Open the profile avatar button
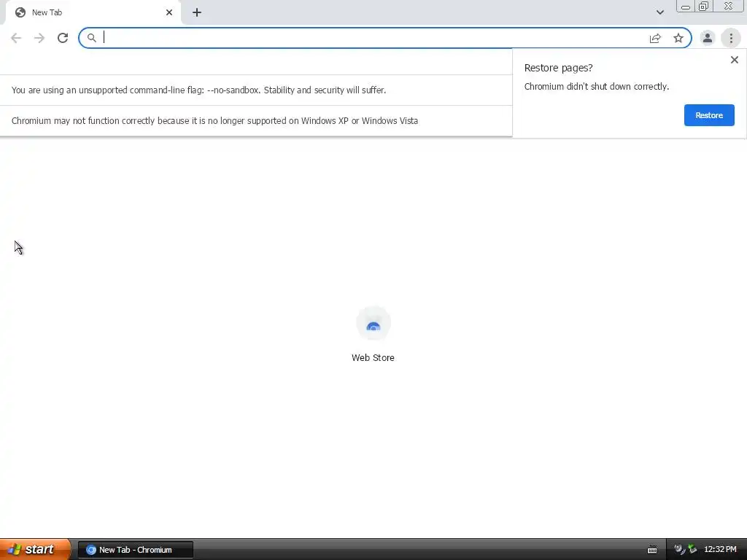747x560 pixels. 708,38
